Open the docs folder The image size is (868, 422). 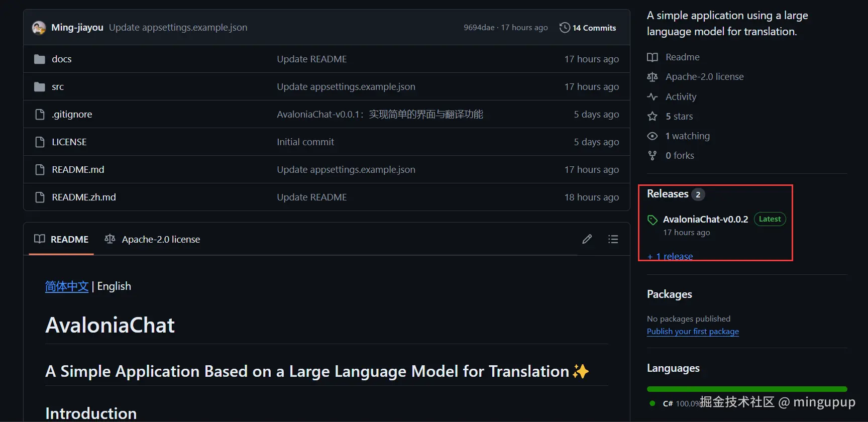62,59
